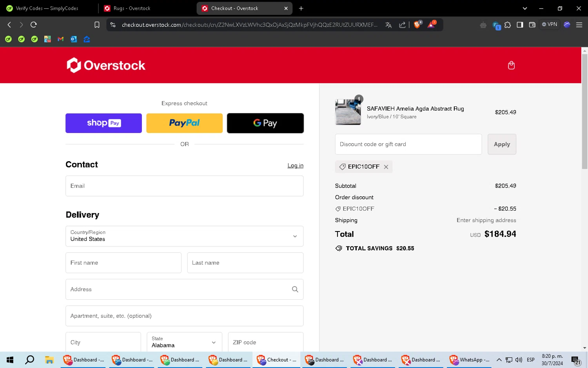Open the Brave Shields lion icon
The width and height of the screenshot is (588, 368).
click(x=417, y=24)
